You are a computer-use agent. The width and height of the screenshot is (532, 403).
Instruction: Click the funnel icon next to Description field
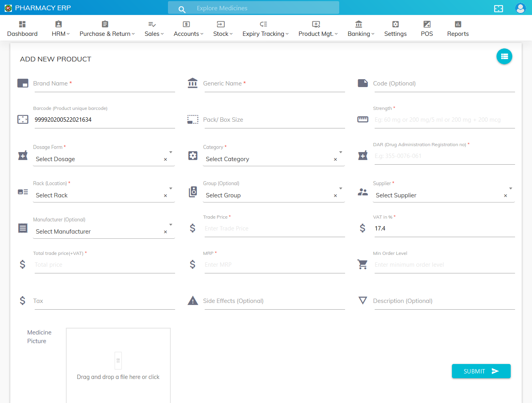[362, 300]
